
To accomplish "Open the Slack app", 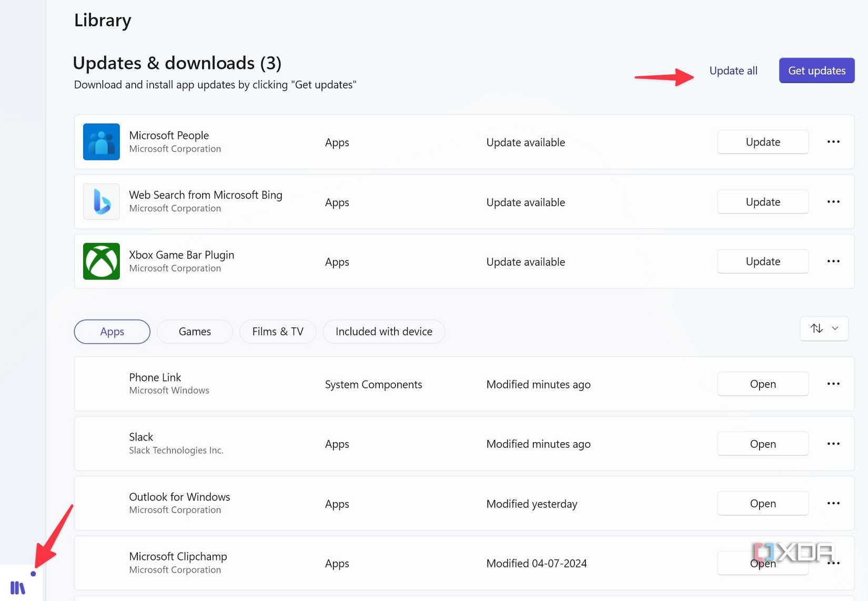I will click(x=763, y=444).
